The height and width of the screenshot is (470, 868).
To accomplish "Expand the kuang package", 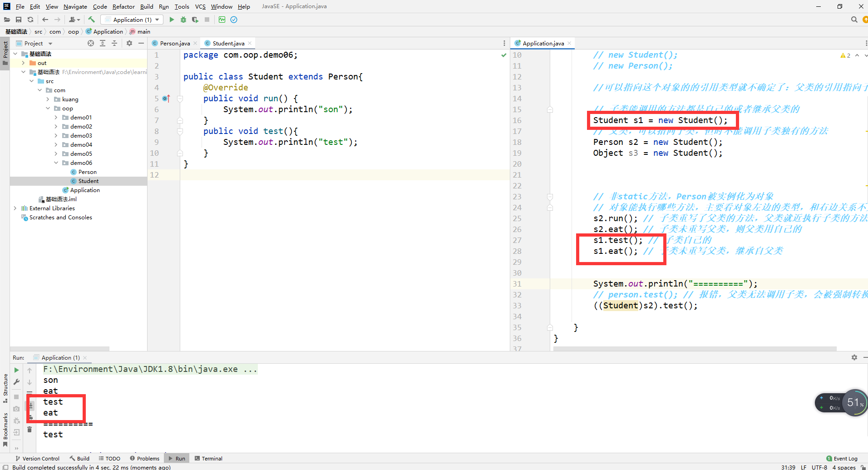I will coord(48,99).
